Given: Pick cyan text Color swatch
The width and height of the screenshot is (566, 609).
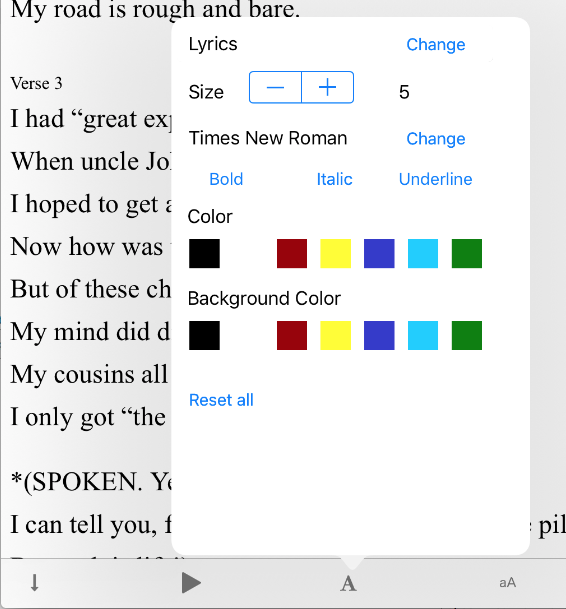Looking at the screenshot, I should coord(423,254).
